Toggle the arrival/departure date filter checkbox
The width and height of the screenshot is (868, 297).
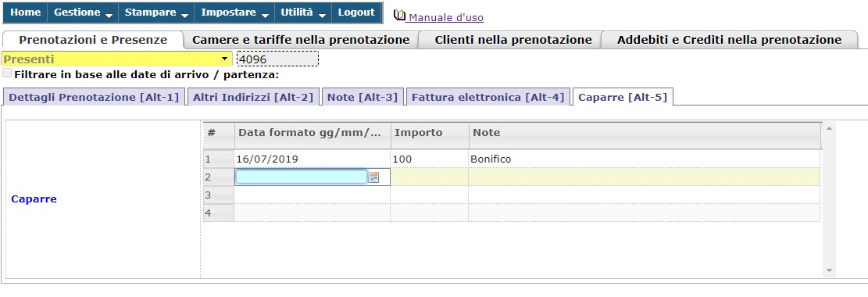point(7,73)
